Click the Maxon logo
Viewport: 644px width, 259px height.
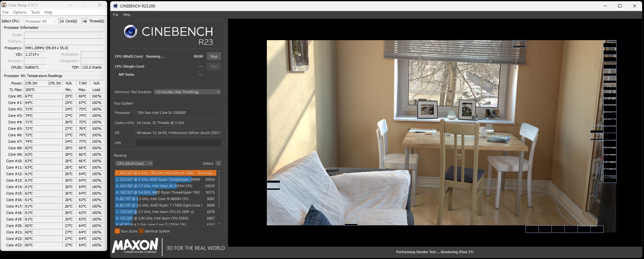[135, 246]
